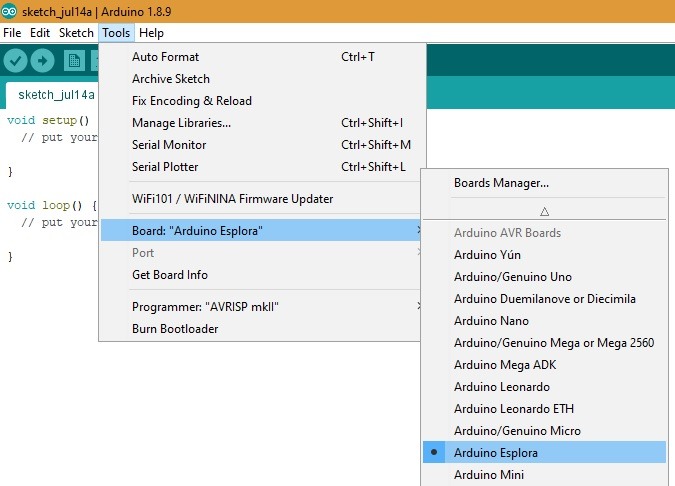Click the Upload arrow toolbar icon
The image size is (675, 486).
coord(42,61)
